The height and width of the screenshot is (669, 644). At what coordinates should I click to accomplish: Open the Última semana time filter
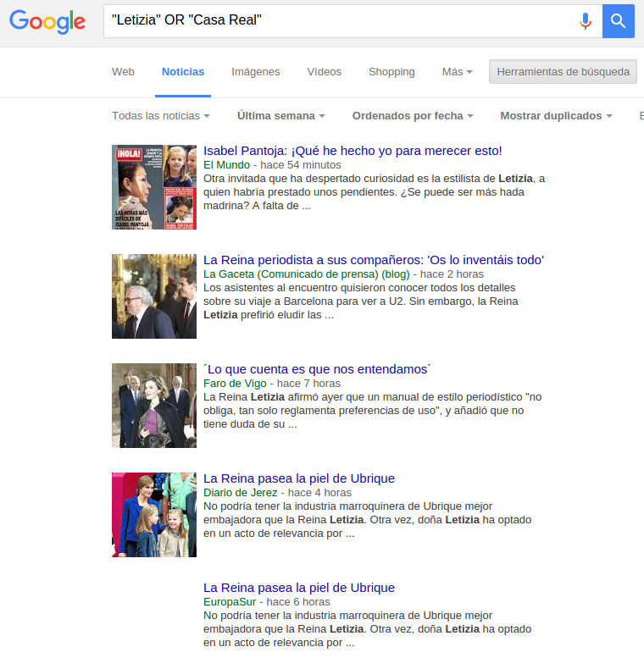[280, 116]
